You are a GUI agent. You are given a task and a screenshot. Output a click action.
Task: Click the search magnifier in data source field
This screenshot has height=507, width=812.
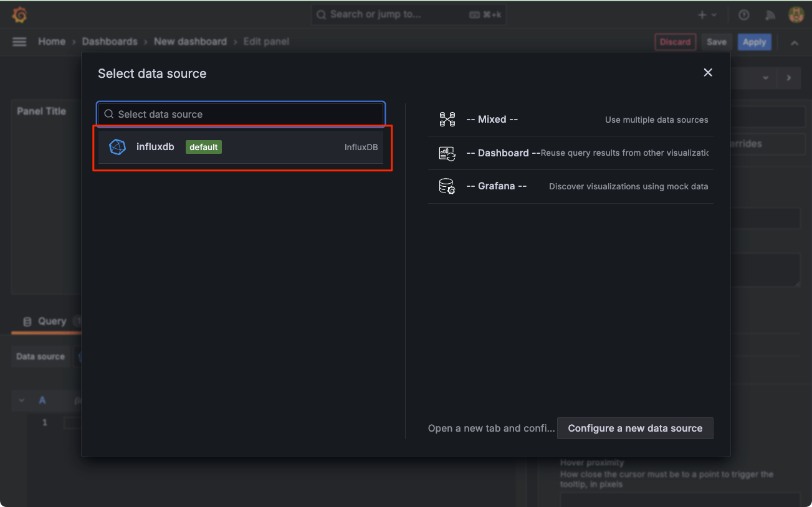tap(109, 115)
